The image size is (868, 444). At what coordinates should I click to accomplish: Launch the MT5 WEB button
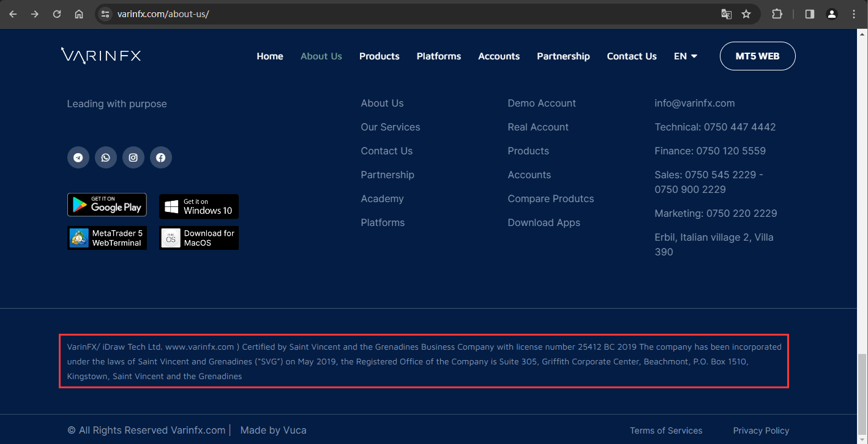758,56
